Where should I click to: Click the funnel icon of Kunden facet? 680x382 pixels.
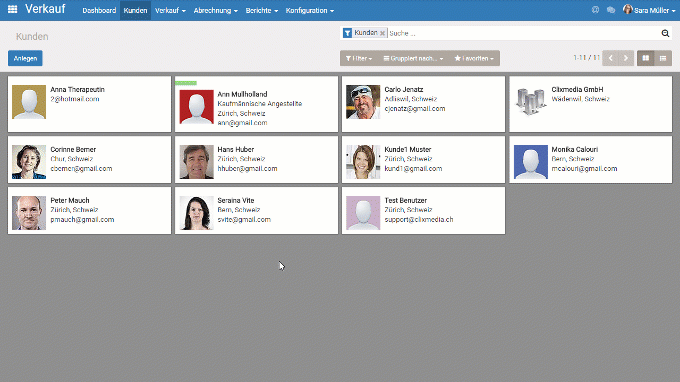click(347, 33)
